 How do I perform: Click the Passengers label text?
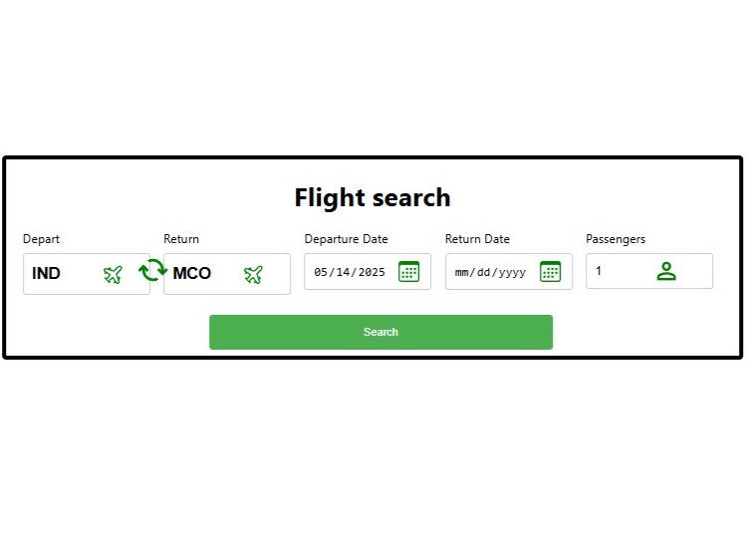(616, 239)
